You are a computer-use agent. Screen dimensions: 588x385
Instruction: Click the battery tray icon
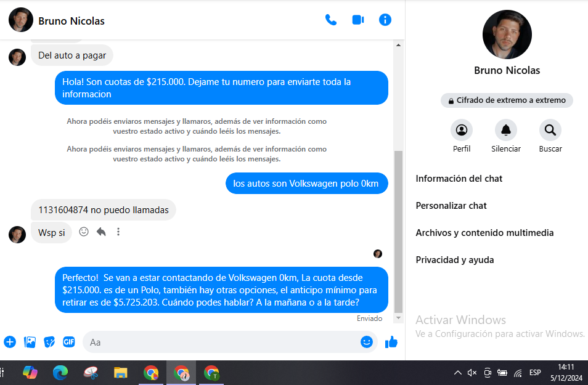502,373
